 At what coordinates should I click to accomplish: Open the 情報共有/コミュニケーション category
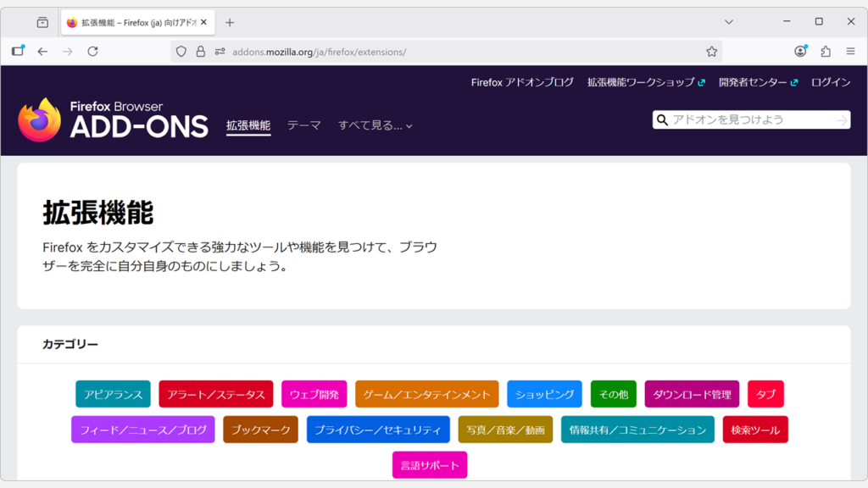pos(637,430)
